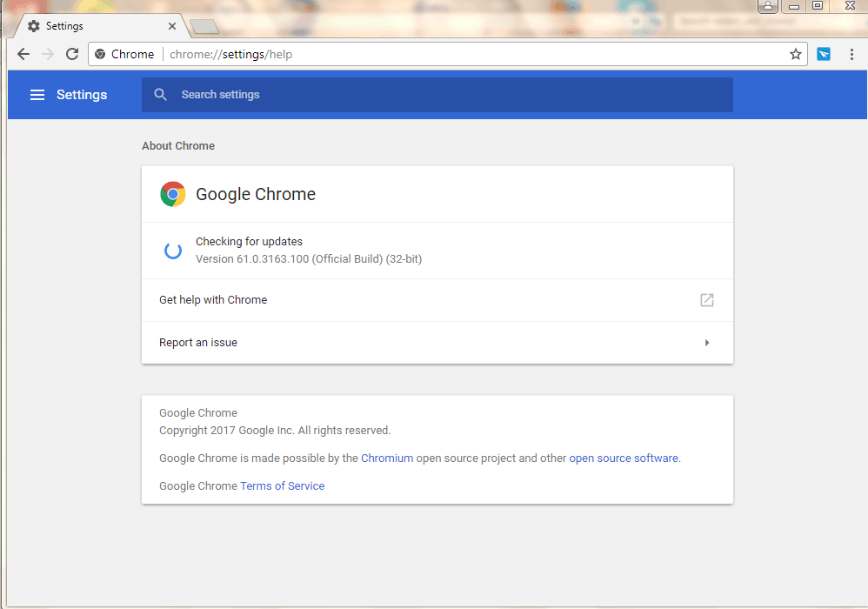
Task: Open a new tab
Action: [204, 26]
